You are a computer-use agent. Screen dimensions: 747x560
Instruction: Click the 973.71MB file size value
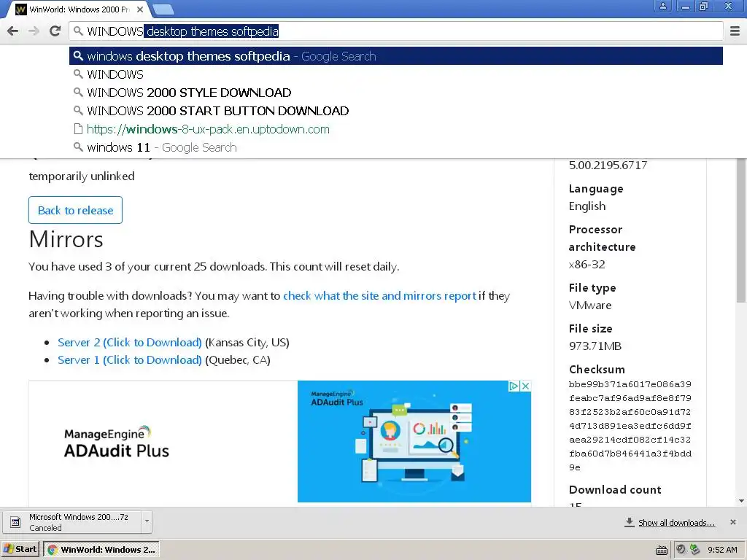click(595, 346)
